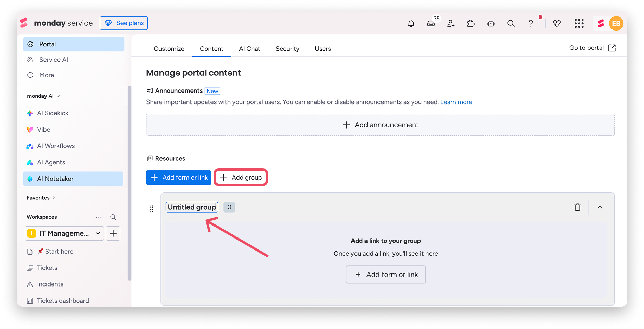Screen dimensions: 644x329
Task: Open the apps marketplace puzzle icon
Action: (471, 23)
